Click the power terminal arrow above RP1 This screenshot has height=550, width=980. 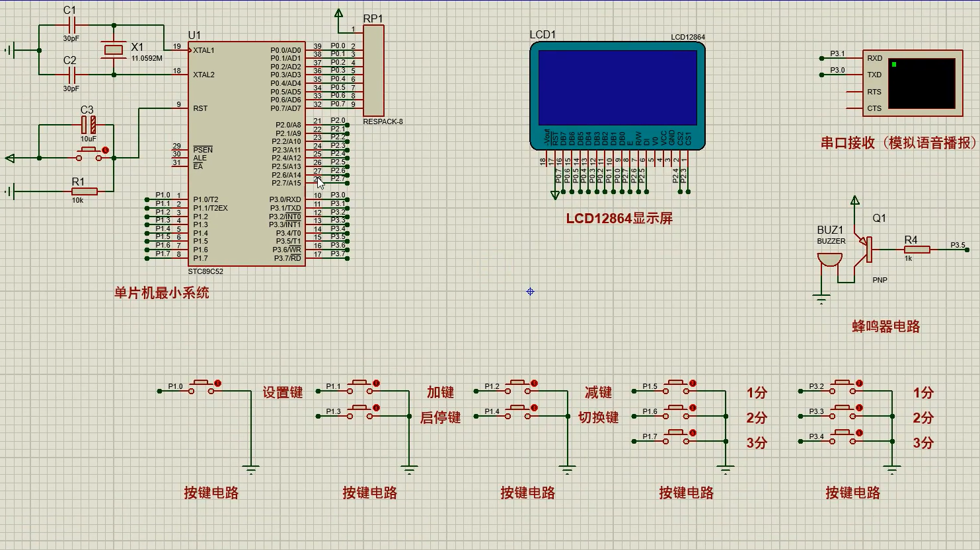339,14
